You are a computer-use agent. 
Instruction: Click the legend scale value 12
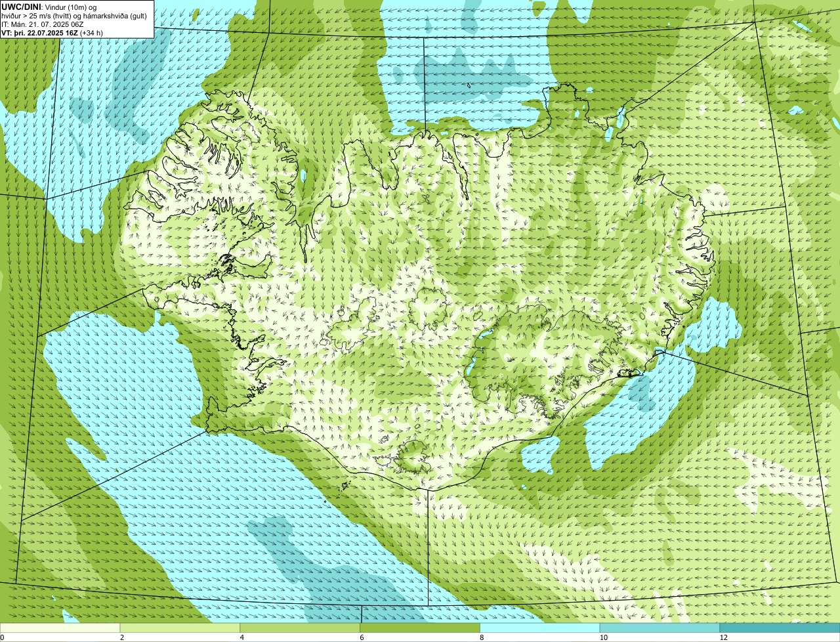coord(723,637)
